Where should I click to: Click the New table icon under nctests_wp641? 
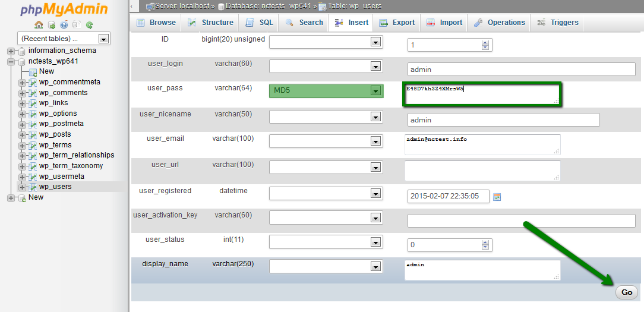coord(33,71)
